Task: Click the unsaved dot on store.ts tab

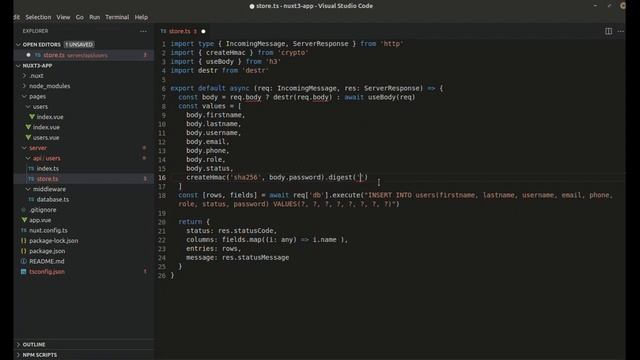Action: [x=203, y=31]
